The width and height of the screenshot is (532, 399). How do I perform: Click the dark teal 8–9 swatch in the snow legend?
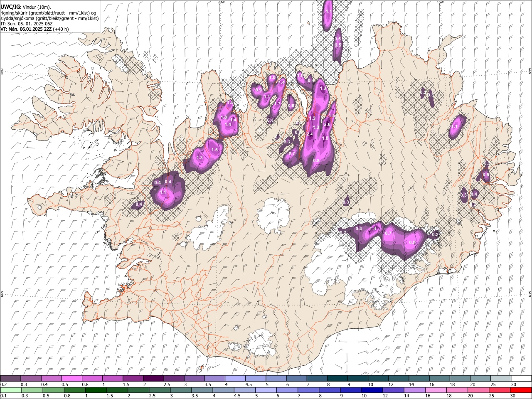[337, 379]
